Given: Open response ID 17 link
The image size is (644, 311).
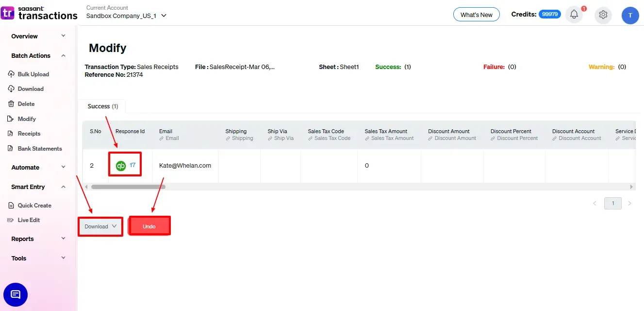Looking at the screenshot, I should point(132,165).
